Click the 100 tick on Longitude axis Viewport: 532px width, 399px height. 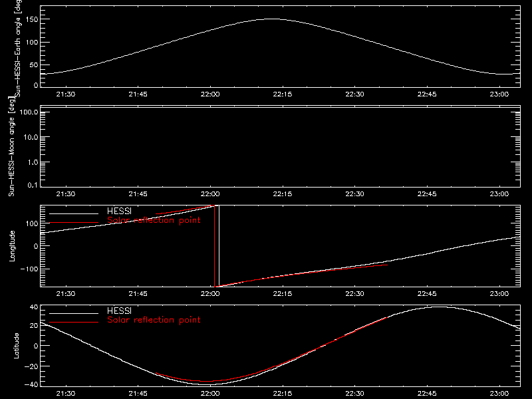(x=32, y=223)
